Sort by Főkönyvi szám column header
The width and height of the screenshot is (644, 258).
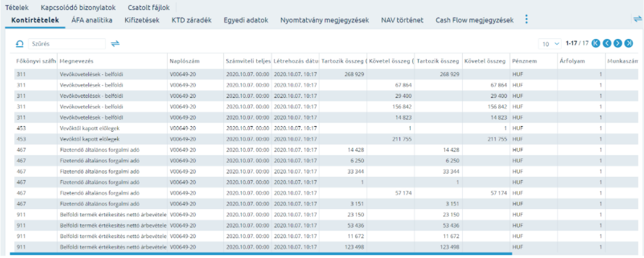tap(35, 61)
